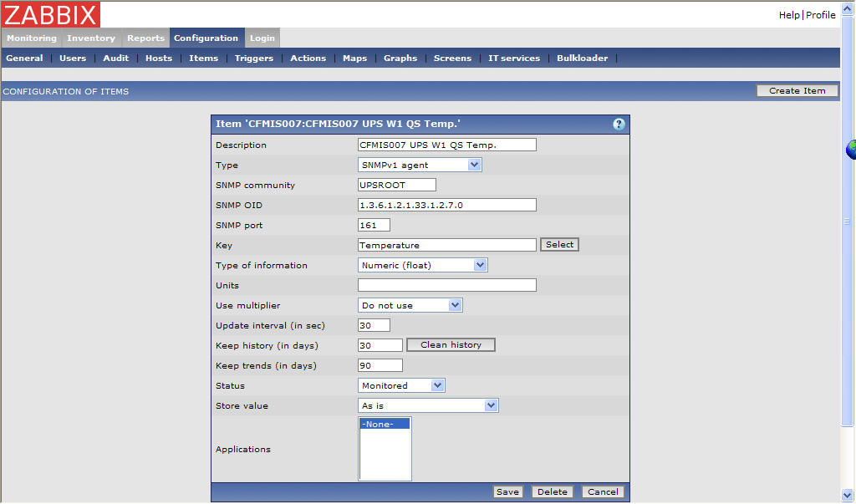Click the help question mark icon
Screen dimensions: 856x504
point(619,124)
